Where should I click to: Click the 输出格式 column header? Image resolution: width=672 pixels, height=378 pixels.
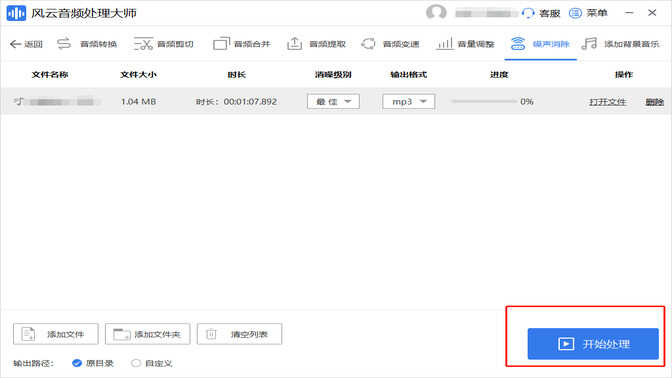[408, 75]
